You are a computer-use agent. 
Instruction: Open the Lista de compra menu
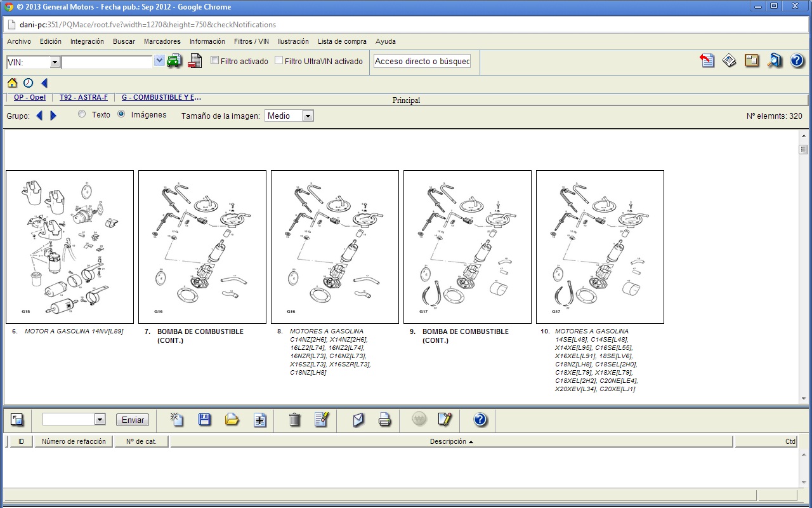(342, 41)
